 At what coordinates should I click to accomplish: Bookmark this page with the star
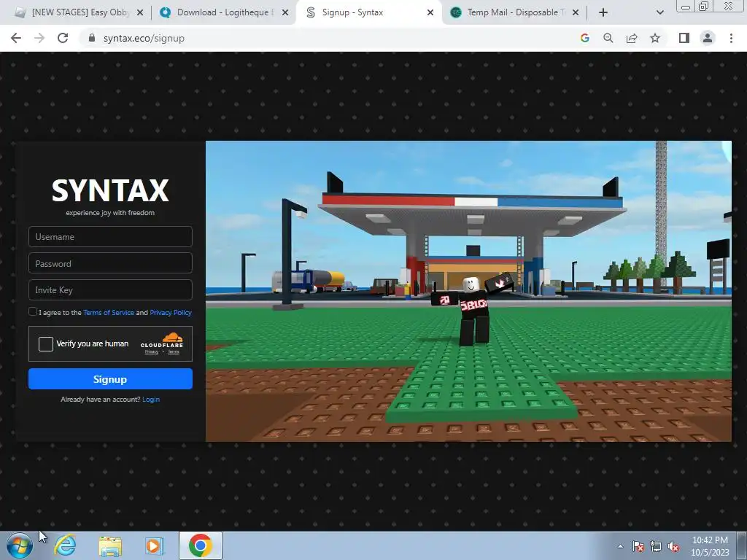coord(655,38)
